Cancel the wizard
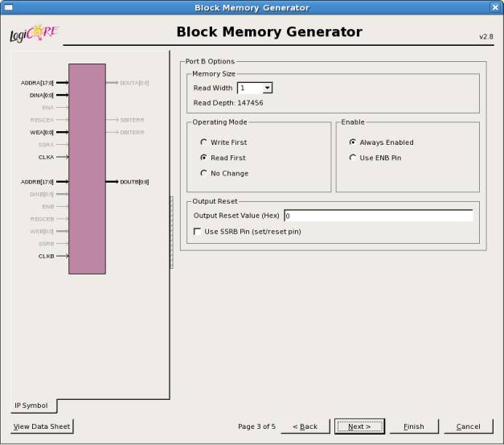 (x=468, y=426)
